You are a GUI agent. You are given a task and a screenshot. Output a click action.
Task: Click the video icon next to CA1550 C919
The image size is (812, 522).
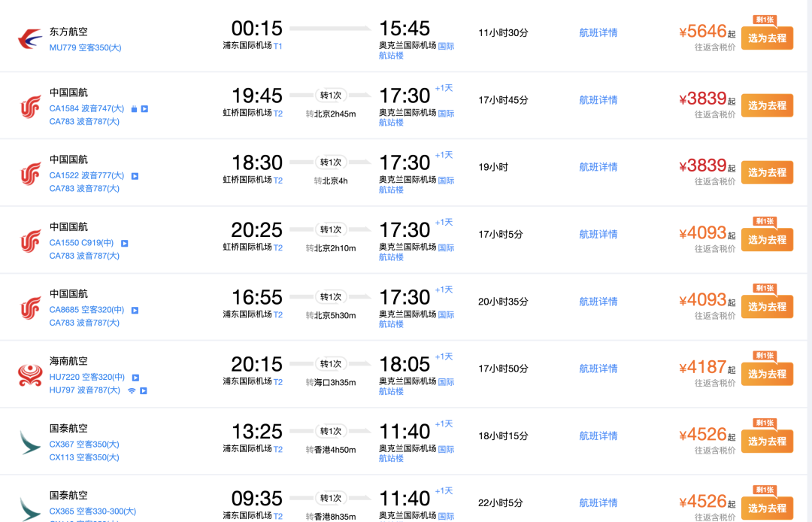[124, 244]
